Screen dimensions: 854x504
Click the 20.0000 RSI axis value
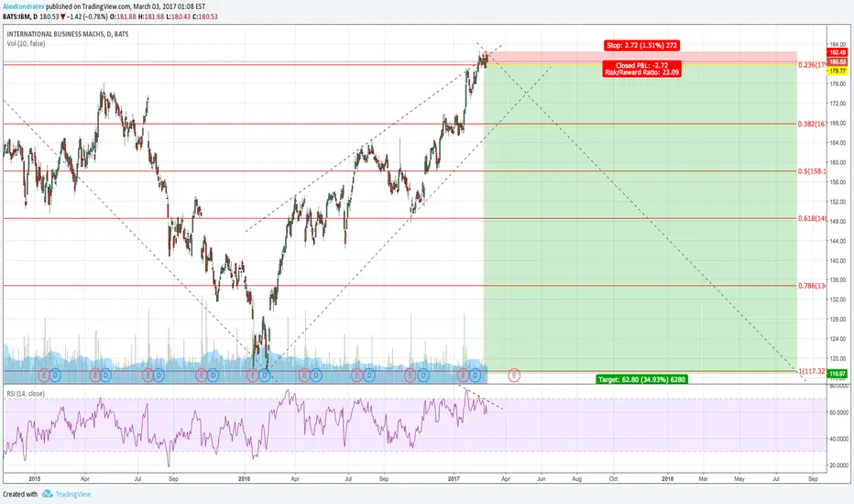coord(838,466)
